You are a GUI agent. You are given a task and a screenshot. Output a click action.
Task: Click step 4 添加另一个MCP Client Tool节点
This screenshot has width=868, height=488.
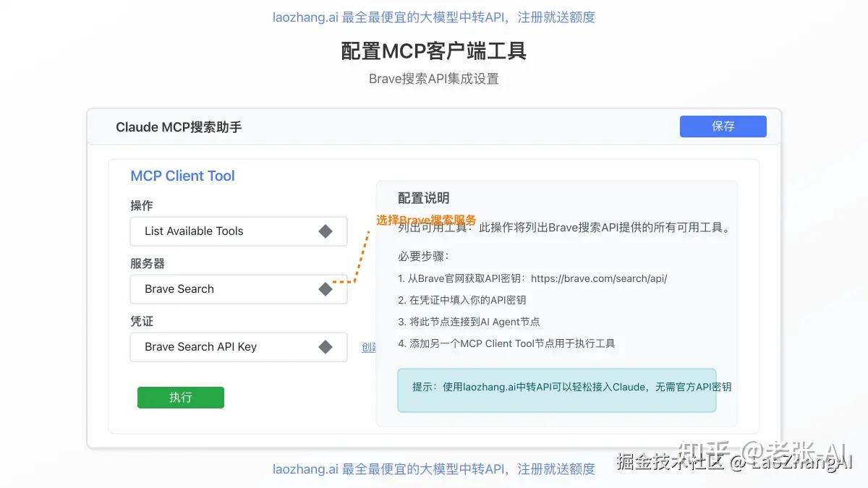point(506,343)
